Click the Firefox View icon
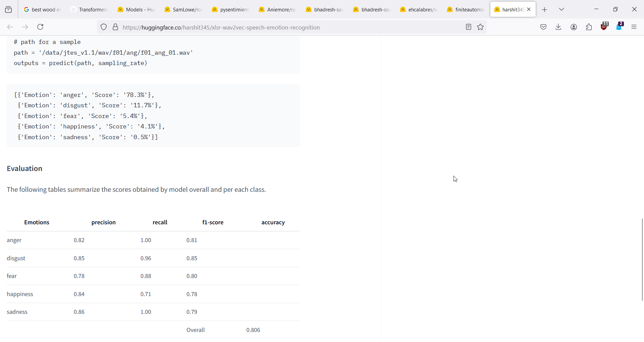 click(x=8, y=10)
